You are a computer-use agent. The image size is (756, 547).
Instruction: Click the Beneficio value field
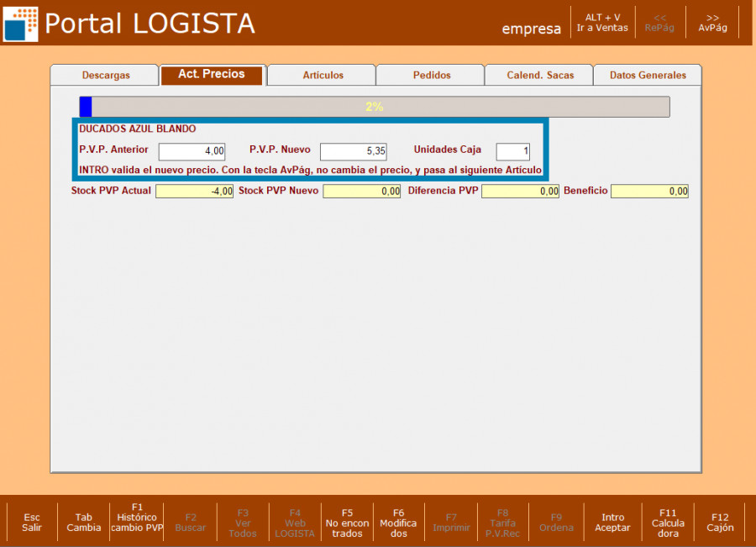[649, 192]
